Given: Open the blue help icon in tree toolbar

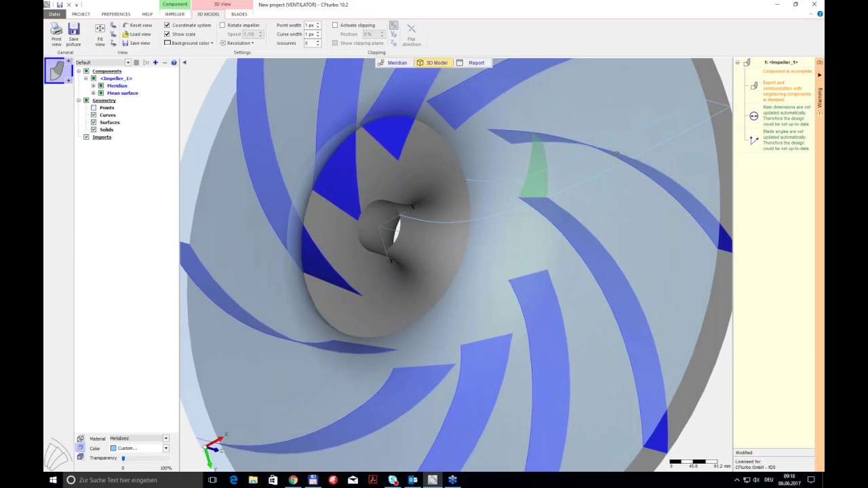Looking at the screenshot, I should click(174, 62).
